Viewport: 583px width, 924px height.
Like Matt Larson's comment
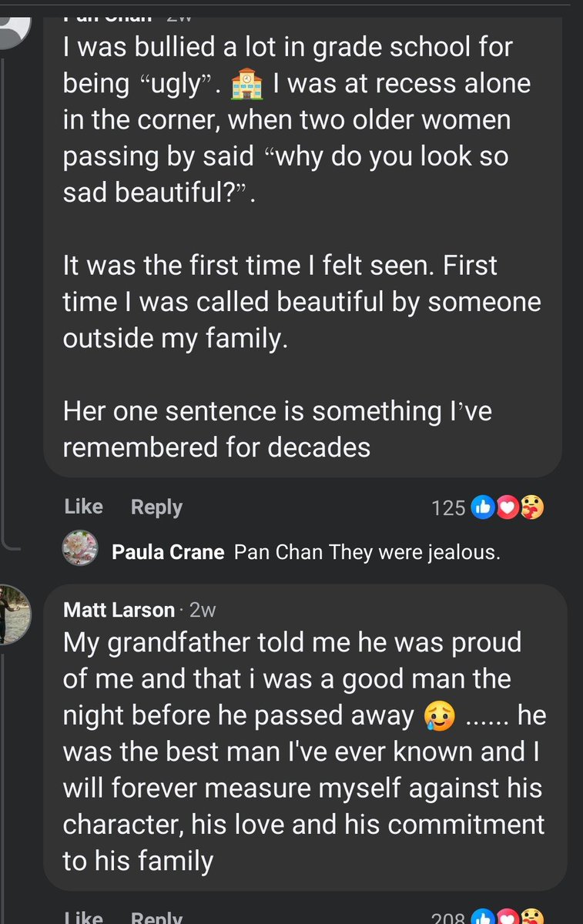pos(84,916)
